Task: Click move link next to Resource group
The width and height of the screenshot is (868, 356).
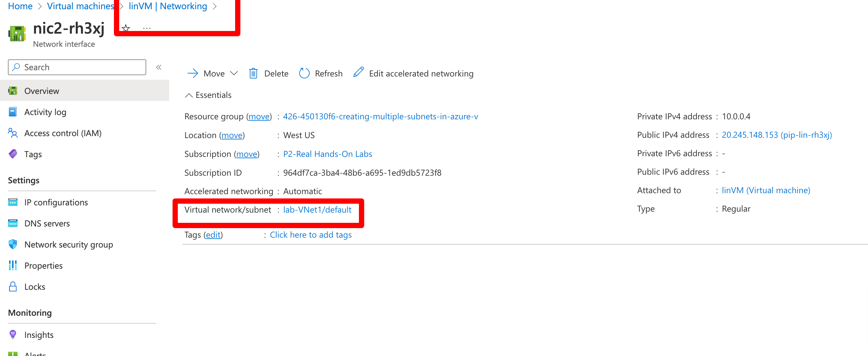Action: point(259,116)
